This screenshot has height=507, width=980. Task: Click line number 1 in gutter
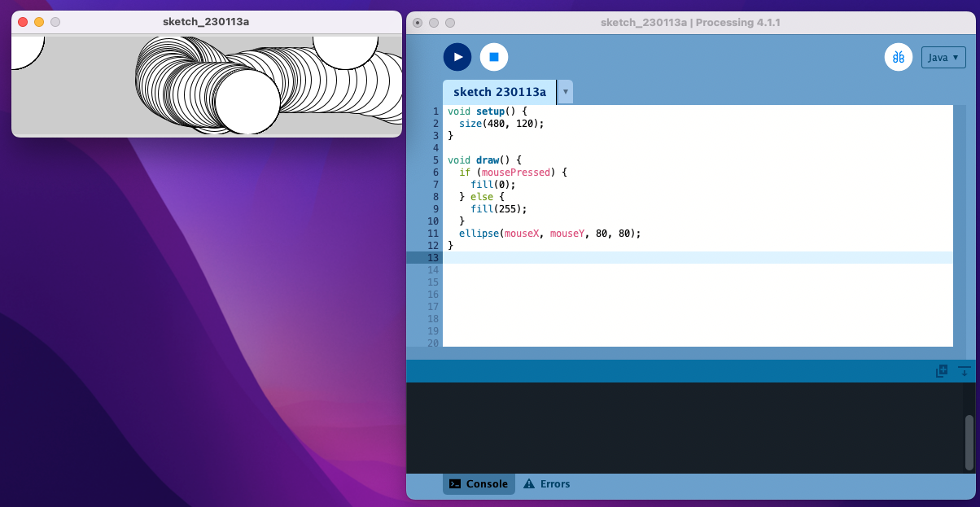(x=435, y=111)
